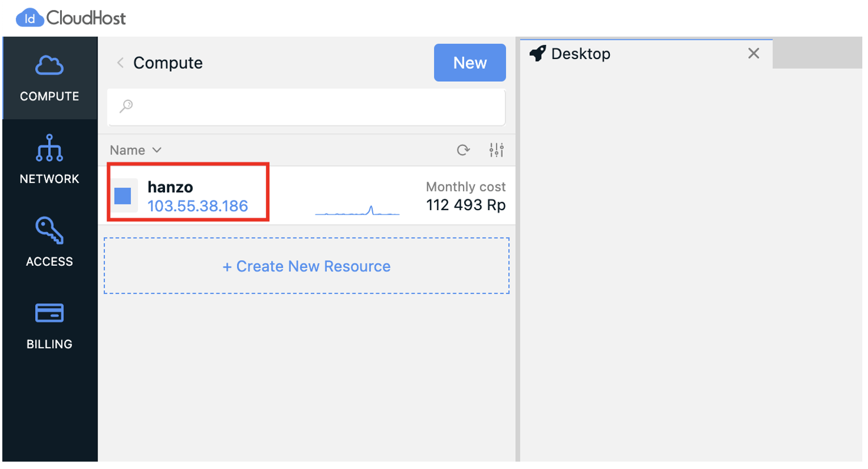
Task: Open the Compute section icon
Action: point(49,65)
